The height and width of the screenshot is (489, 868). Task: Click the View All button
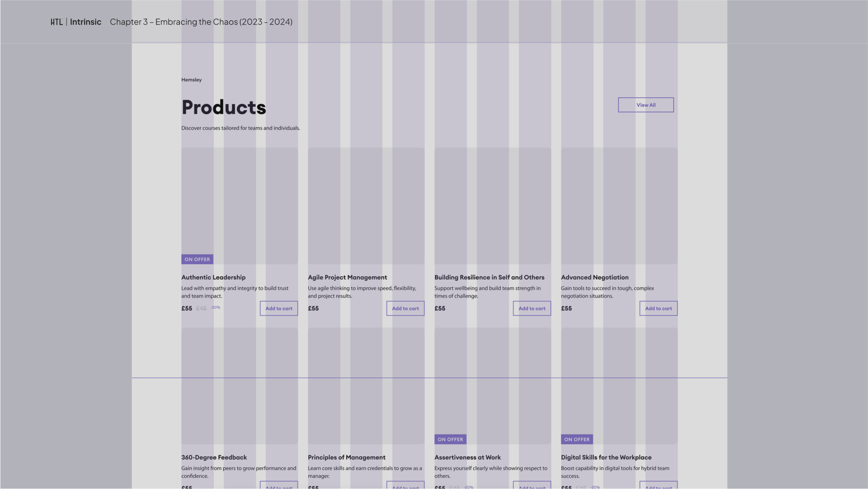(646, 105)
